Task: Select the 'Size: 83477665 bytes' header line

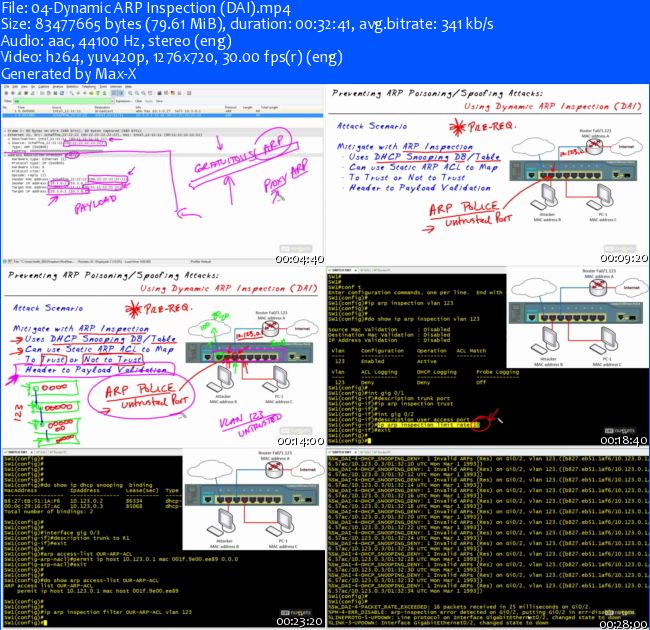Action: (x=247, y=24)
